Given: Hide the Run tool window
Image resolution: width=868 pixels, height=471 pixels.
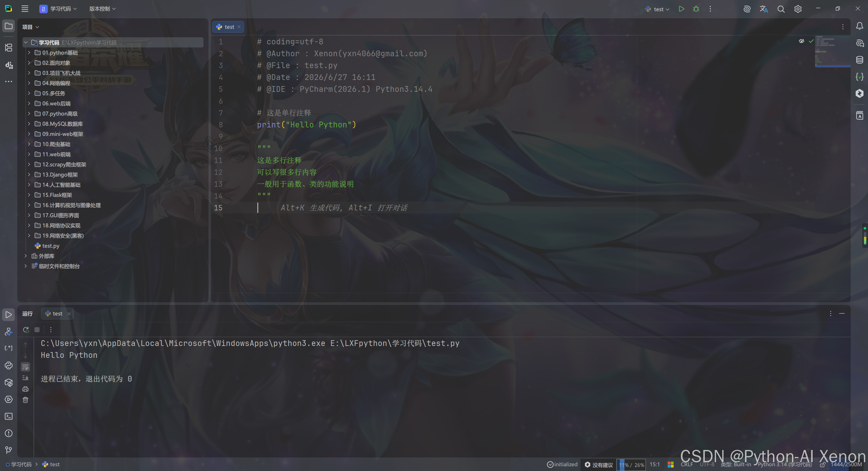Looking at the screenshot, I should pyautogui.click(x=842, y=313).
